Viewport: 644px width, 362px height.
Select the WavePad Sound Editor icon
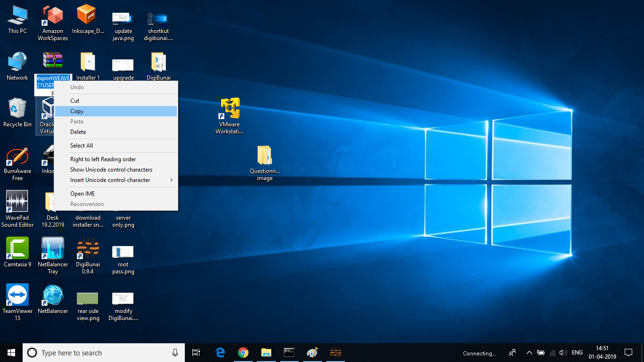(x=17, y=202)
